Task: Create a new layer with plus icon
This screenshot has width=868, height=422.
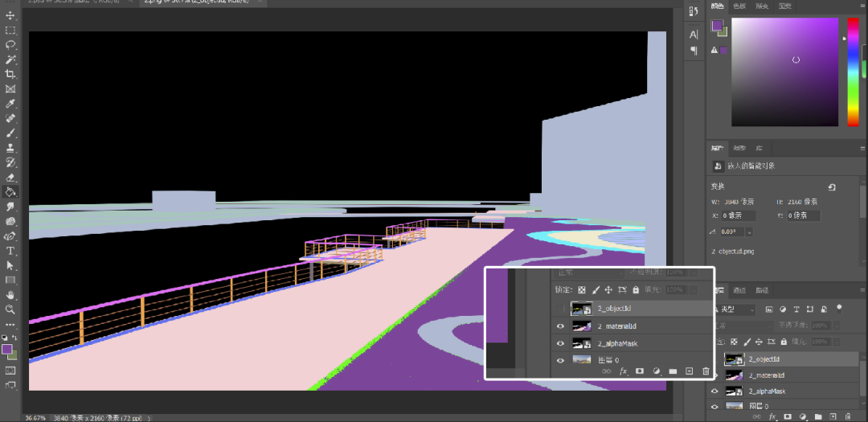Action: pos(834,416)
